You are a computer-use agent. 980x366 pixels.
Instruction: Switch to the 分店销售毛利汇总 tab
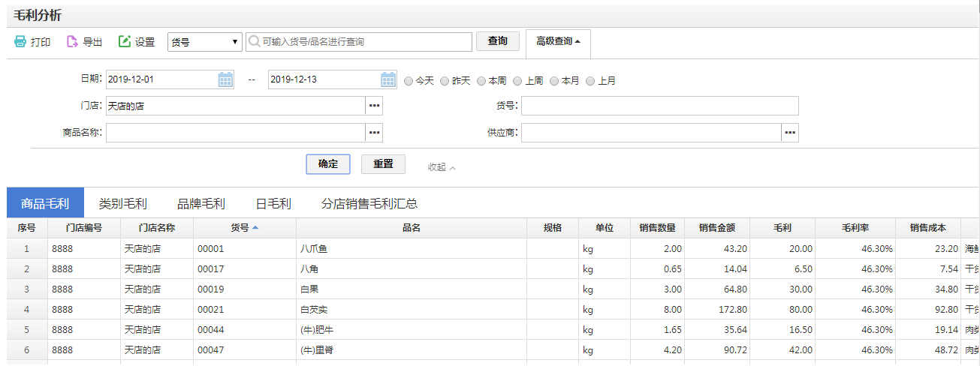(x=369, y=203)
